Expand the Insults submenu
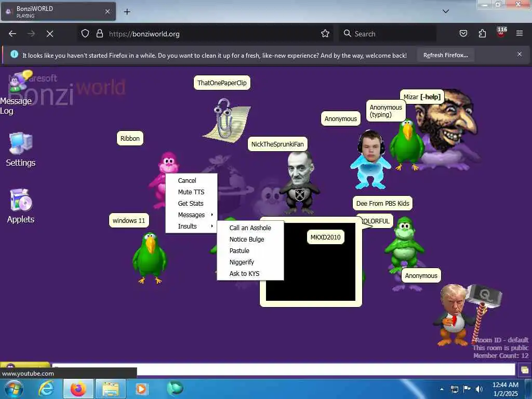532x399 pixels. pos(191,227)
